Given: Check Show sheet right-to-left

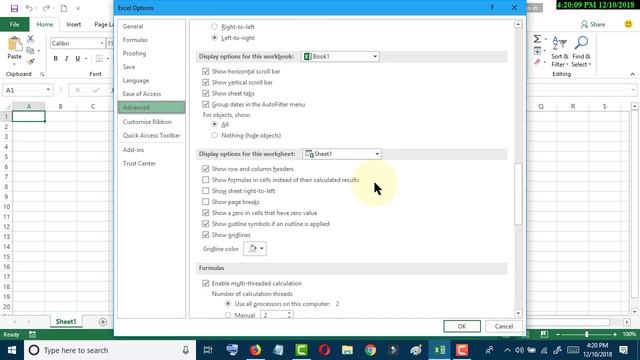Looking at the screenshot, I should click(206, 191).
